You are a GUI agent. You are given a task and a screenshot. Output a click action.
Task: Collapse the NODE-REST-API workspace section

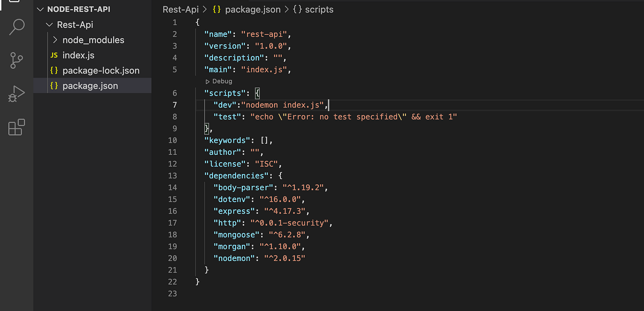pyautogui.click(x=40, y=9)
